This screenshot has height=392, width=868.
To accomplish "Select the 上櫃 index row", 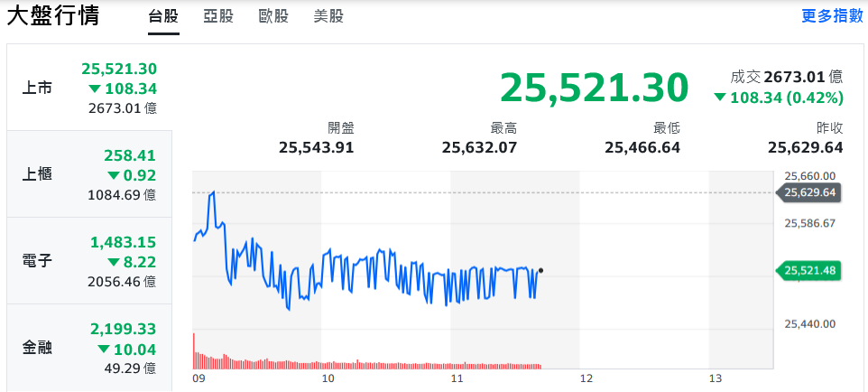I will click(x=88, y=174).
